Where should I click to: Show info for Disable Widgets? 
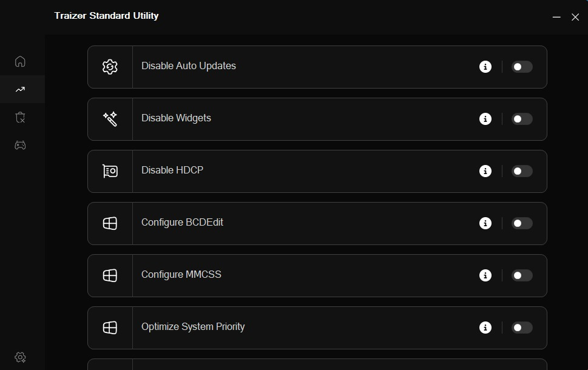tap(485, 119)
